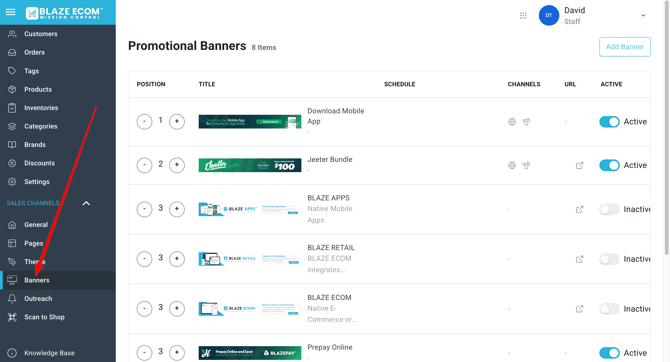Toggle off Jeeter Bundle banner
The width and height of the screenshot is (670, 362).
click(609, 165)
